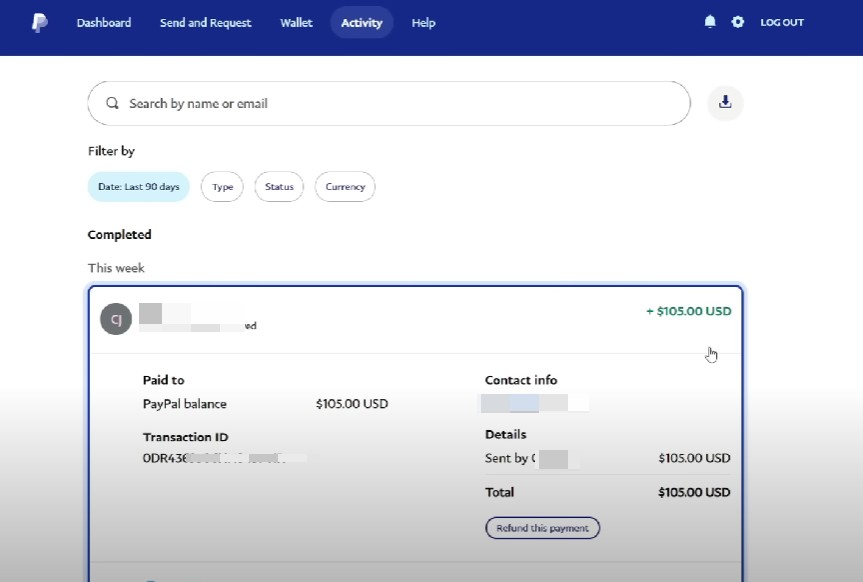Open the Currency filter

345,187
